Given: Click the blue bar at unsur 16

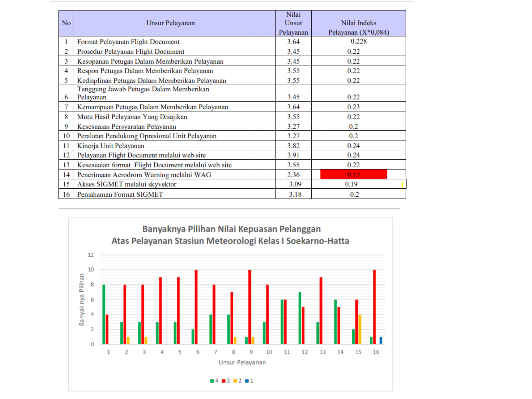Looking at the screenshot, I should coord(381,341).
